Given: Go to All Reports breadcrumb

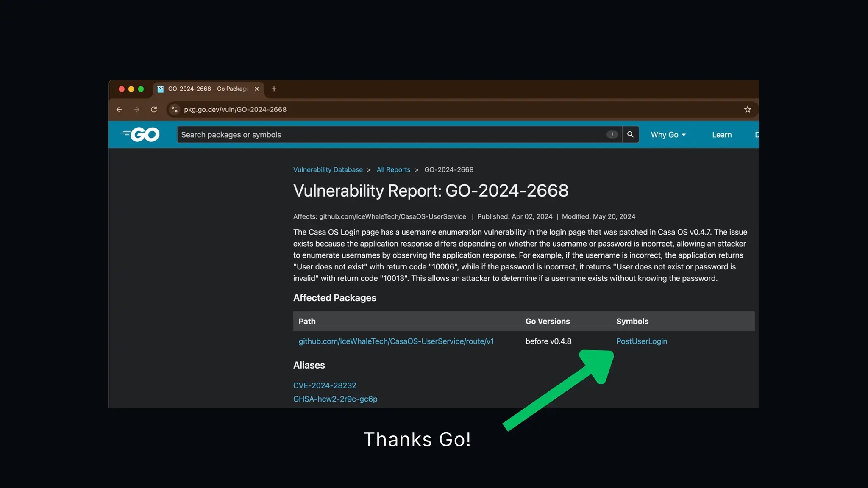Looking at the screenshot, I should pyautogui.click(x=393, y=170).
